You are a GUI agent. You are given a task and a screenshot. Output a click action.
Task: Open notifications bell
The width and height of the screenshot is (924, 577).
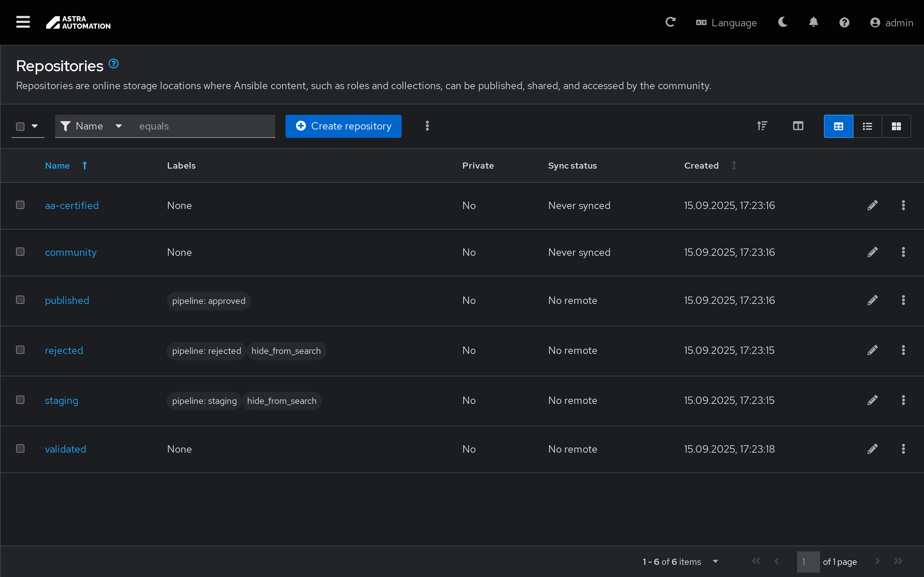pos(813,22)
